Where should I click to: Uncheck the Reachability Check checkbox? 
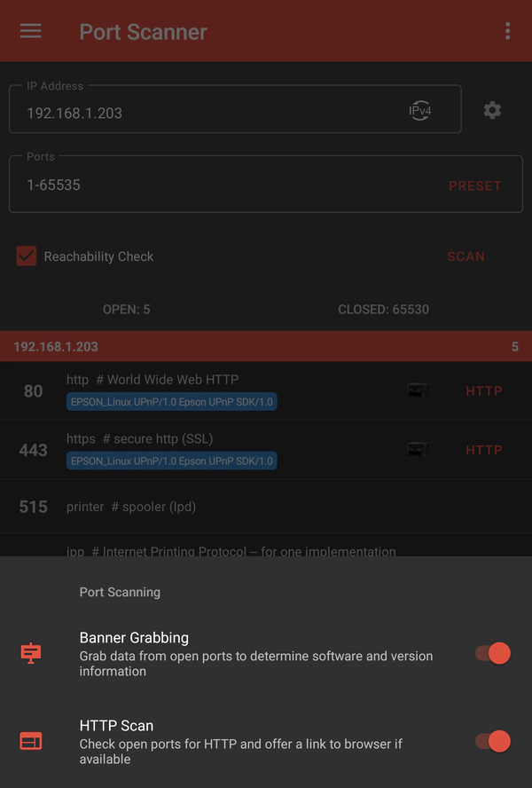coord(26,256)
